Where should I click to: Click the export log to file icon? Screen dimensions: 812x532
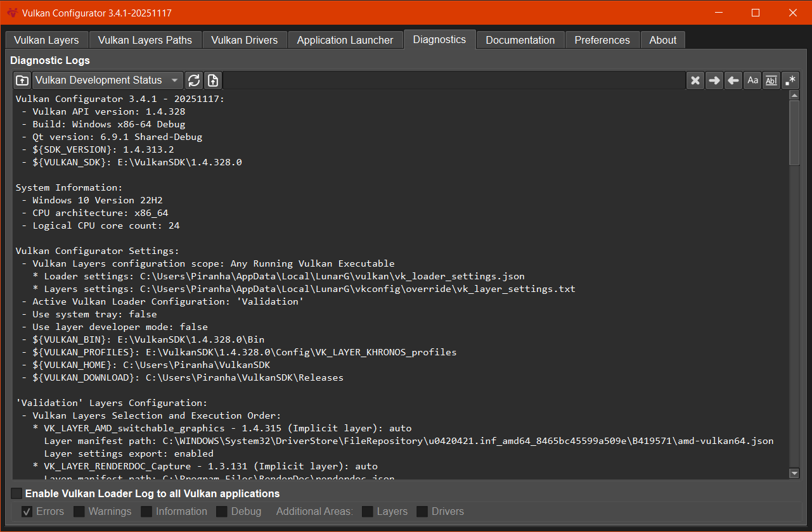click(x=213, y=80)
